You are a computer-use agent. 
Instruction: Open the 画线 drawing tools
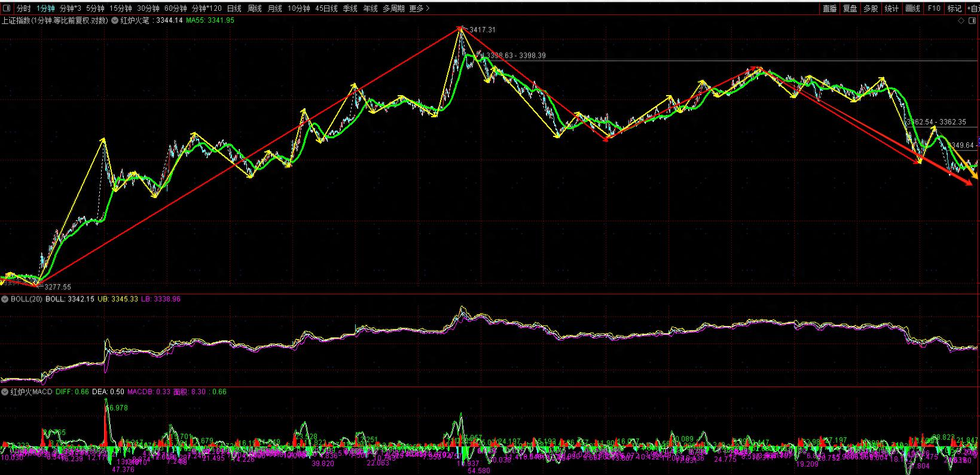pyautogui.click(x=912, y=8)
